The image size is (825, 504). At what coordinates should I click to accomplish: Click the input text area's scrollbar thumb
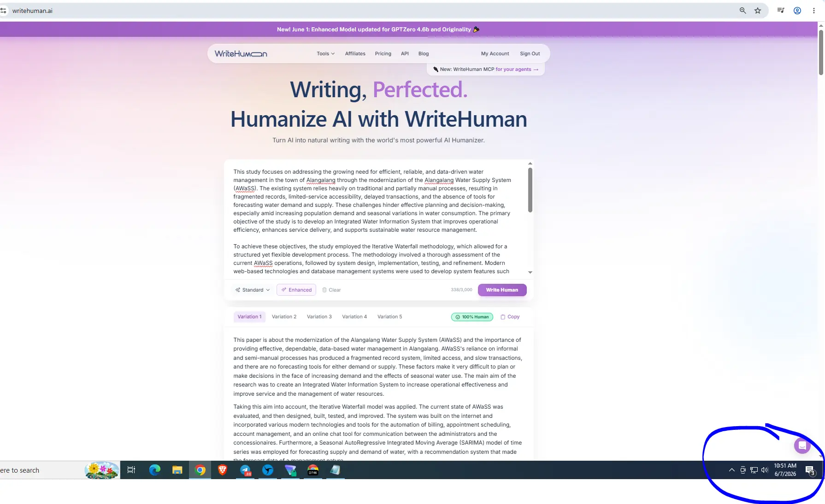tap(530, 190)
